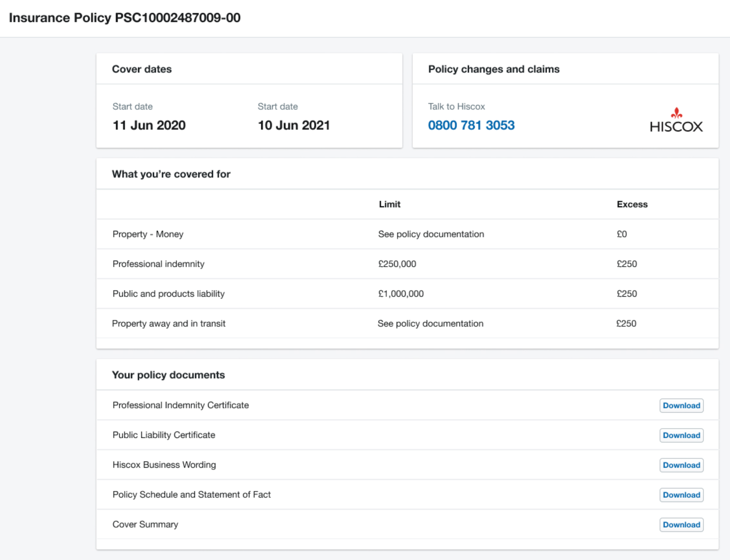730x560 pixels.
Task: Click the What you're covered for header
Action: (171, 174)
